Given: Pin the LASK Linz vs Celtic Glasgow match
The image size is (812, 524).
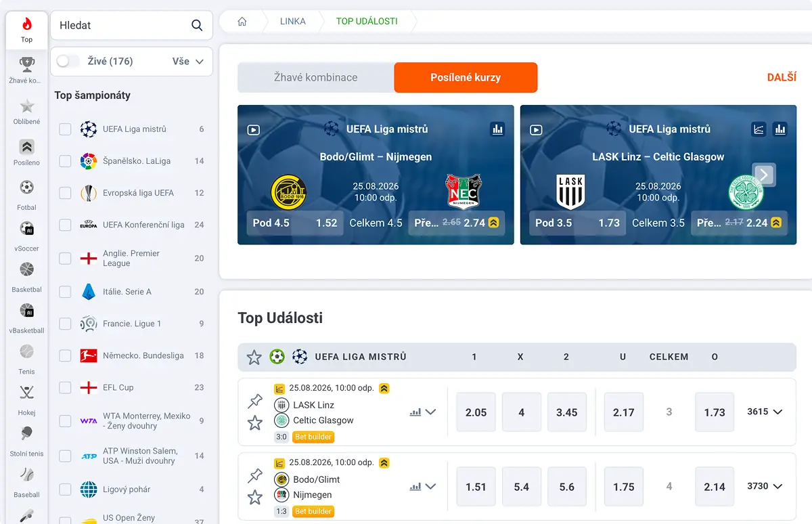Looking at the screenshot, I should [255, 401].
